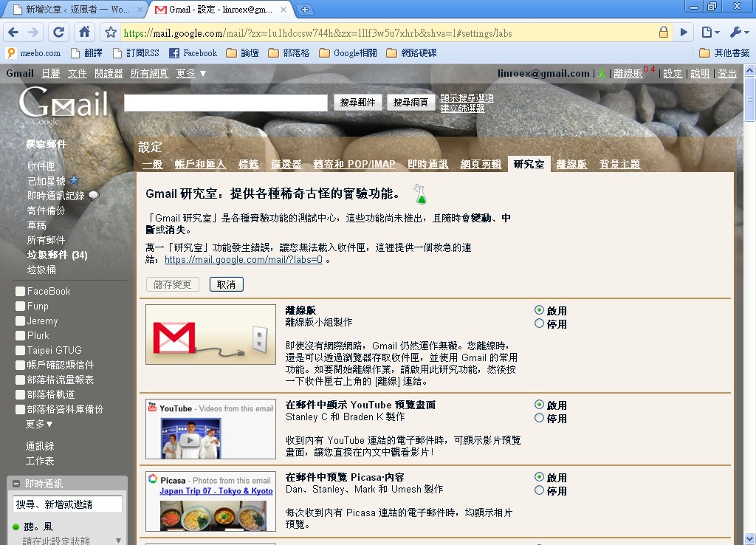This screenshot has height=545, width=756.
Task: Click the FaceBook label color box
Action: (20, 291)
